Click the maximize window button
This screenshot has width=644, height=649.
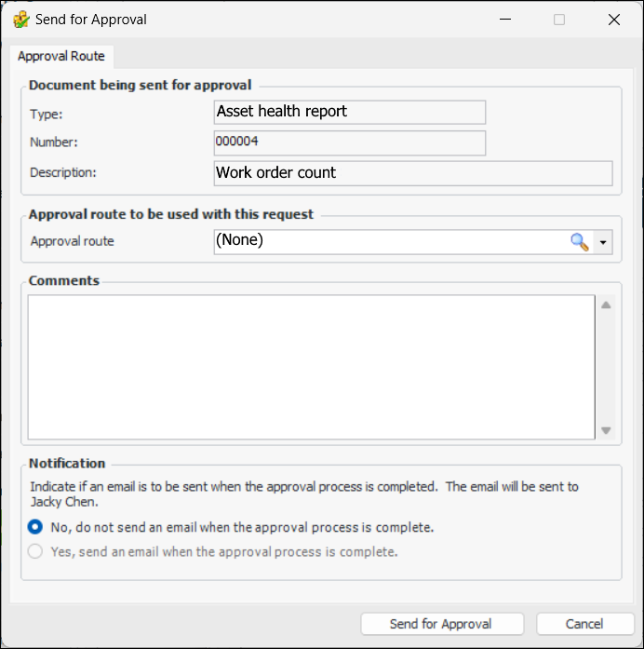pyautogui.click(x=559, y=19)
